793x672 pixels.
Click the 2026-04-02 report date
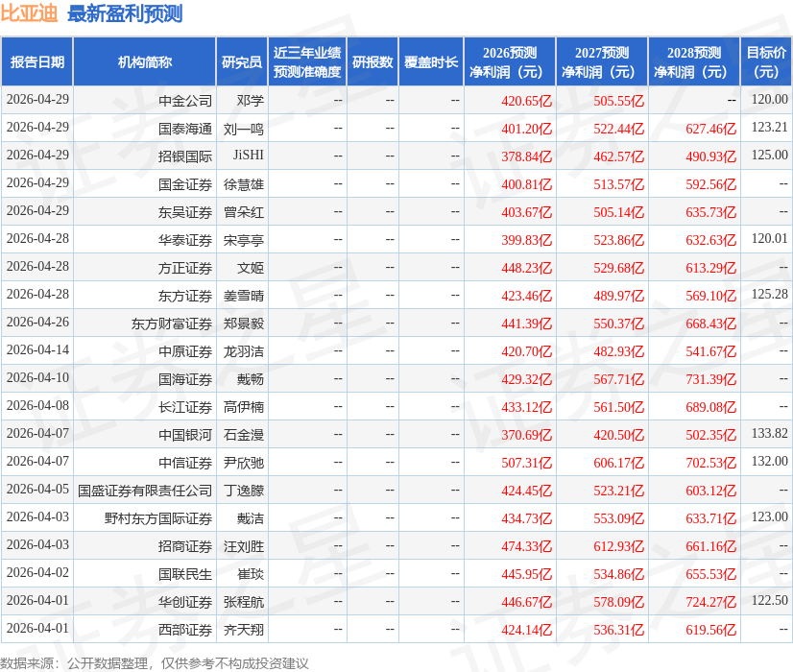pos(37,572)
